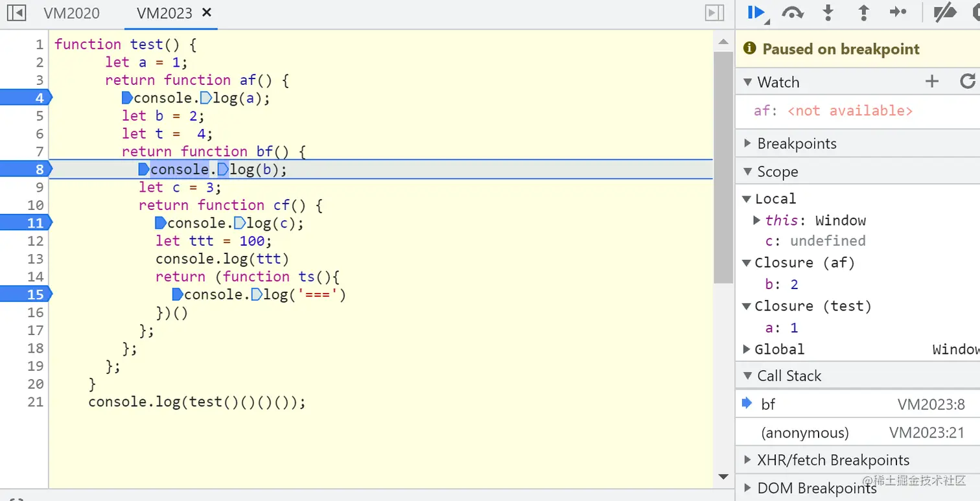Add a breakpoint on line number 12
The image size is (980, 501).
(x=36, y=241)
